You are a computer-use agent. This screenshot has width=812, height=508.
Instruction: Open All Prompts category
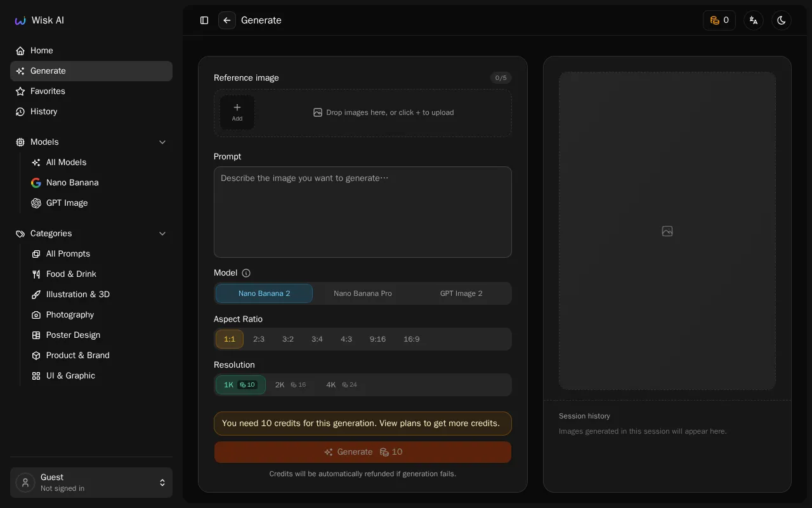[99, 254]
